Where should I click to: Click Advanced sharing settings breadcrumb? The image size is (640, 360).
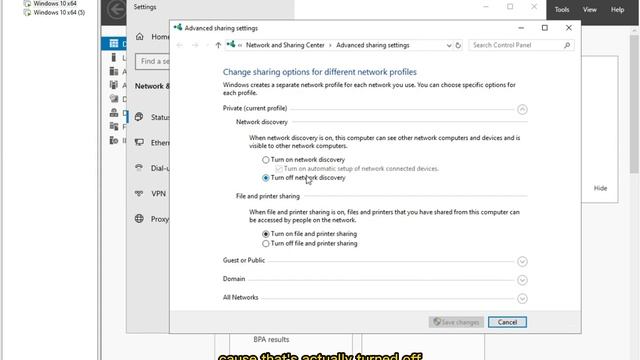coord(373,45)
